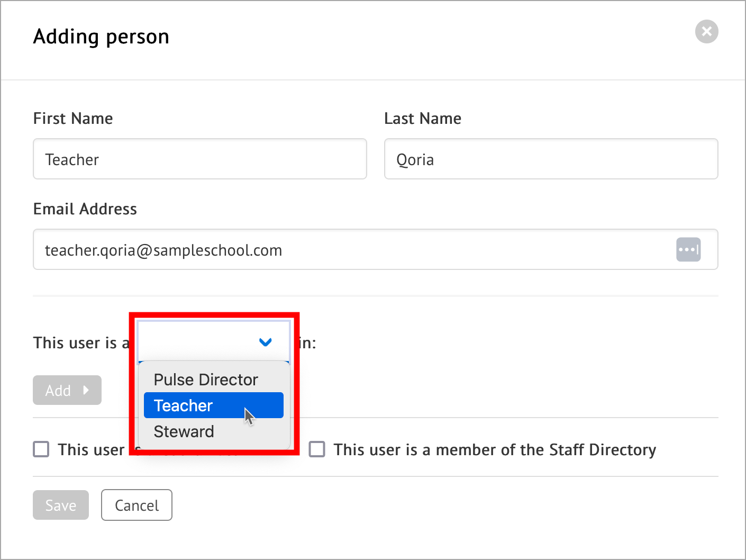Focus the Email Address field
This screenshot has width=746, height=560.
376,249
